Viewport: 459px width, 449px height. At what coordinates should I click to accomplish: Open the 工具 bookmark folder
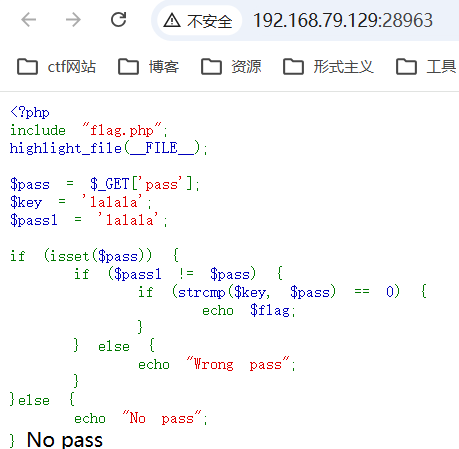tap(426, 67)
